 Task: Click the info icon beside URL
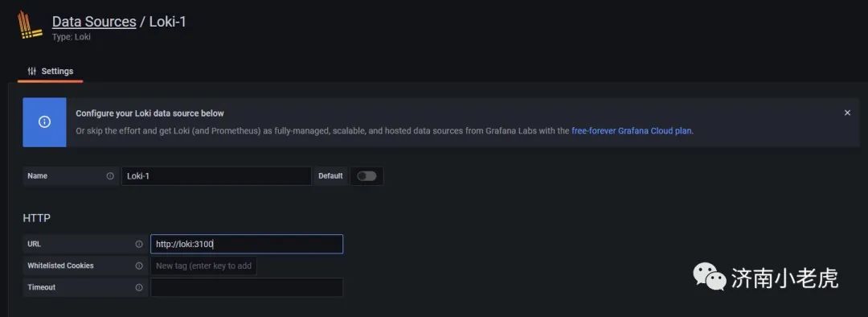point(139,244)
